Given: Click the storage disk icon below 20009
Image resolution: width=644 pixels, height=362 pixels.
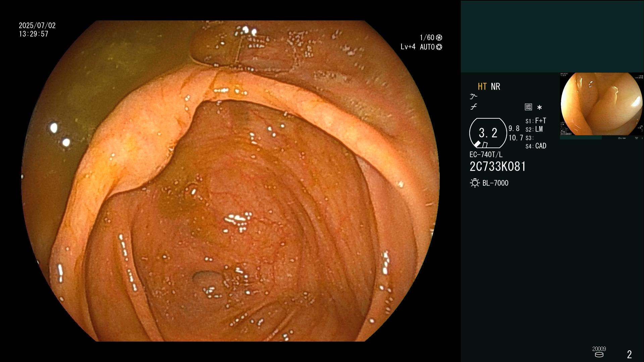Looking at the screenshot, I should 599,354.
